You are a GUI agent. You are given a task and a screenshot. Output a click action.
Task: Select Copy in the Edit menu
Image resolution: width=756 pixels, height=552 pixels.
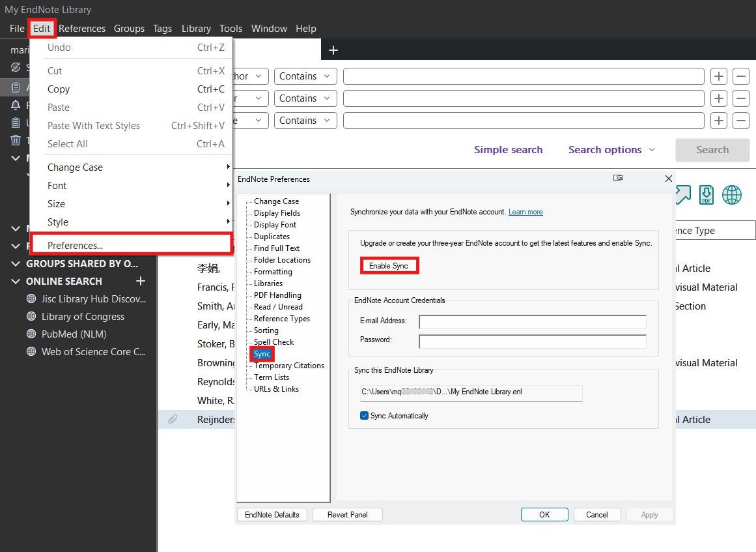[132, 89]
